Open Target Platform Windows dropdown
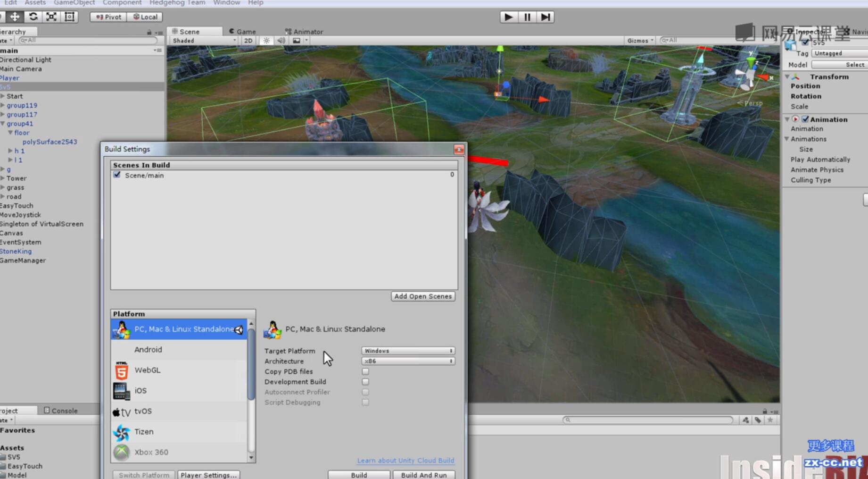The height and width of the screenshot is (479, 868). point(408,351)
